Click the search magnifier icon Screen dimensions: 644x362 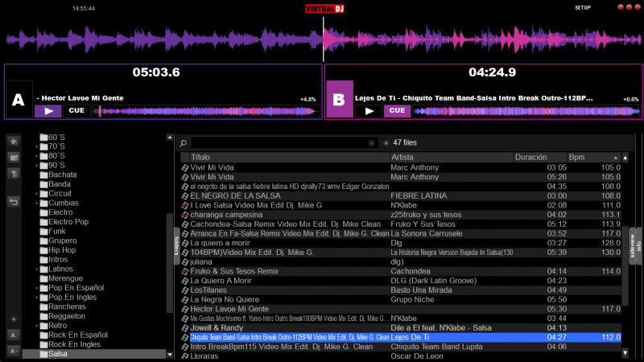184,142
